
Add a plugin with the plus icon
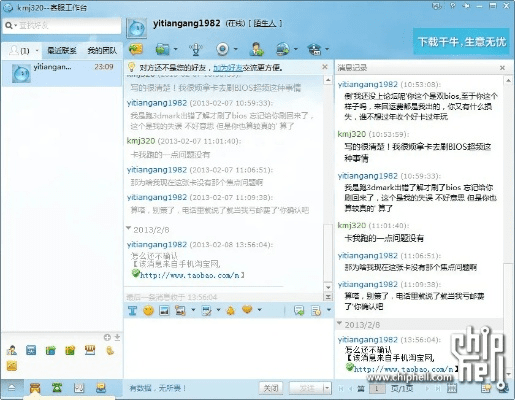107,337
